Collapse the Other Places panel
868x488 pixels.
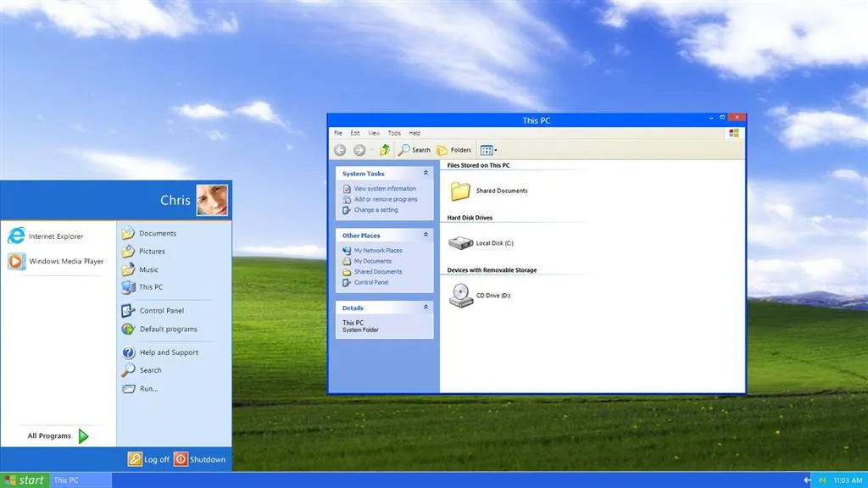(426, 235)
